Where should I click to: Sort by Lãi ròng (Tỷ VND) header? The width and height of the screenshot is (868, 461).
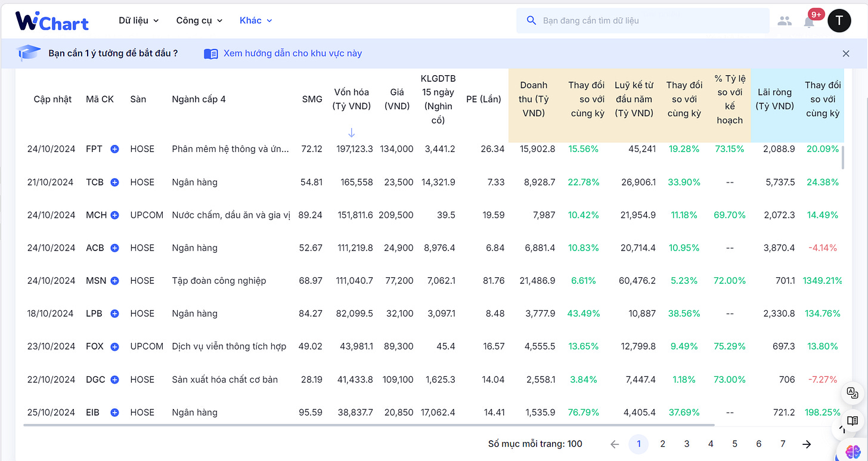click(774, 99)
